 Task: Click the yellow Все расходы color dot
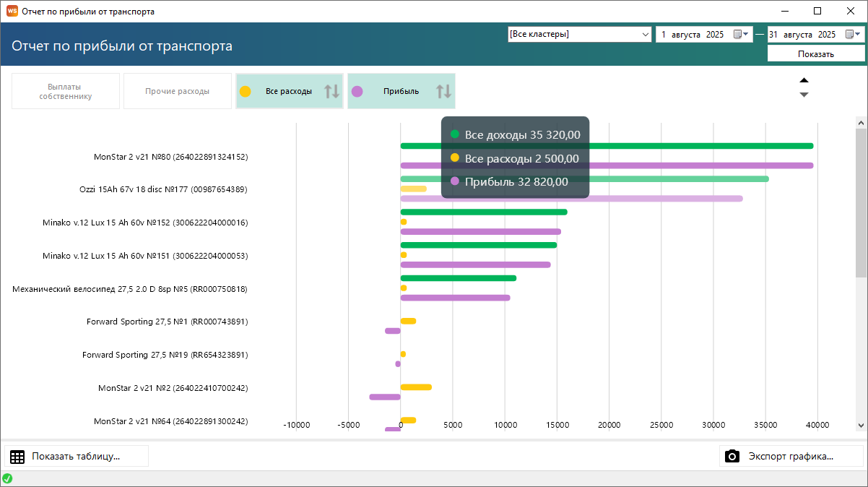click(x=246, y=92)
